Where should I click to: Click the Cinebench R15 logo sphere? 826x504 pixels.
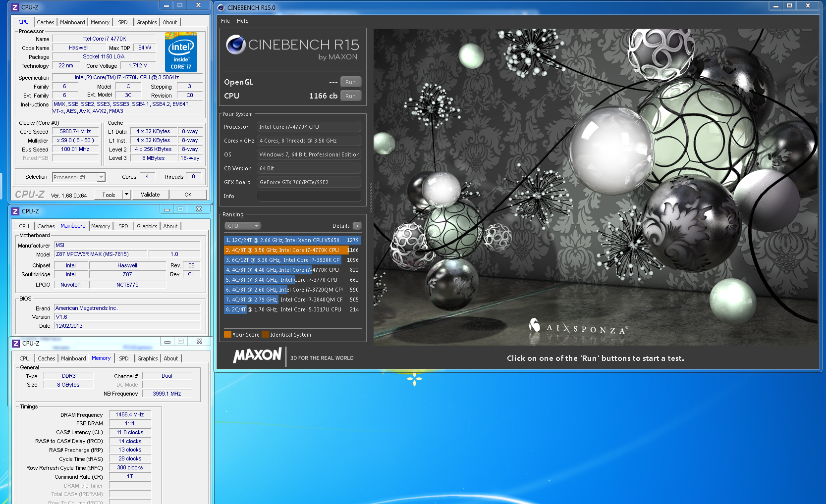coord(236,45)
